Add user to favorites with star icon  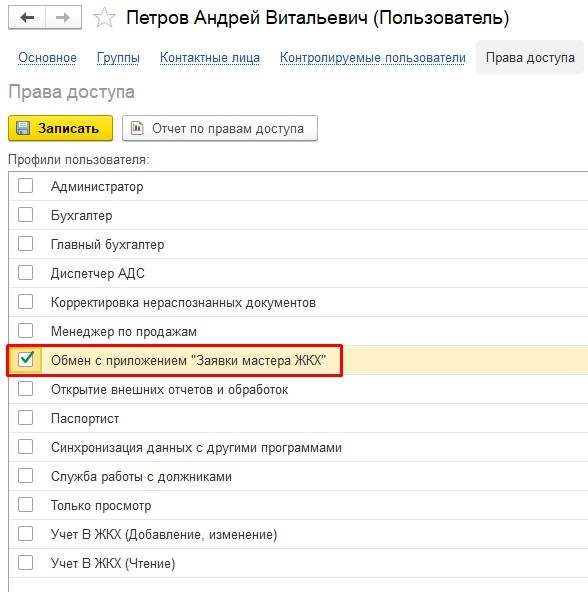pos(104,18)
